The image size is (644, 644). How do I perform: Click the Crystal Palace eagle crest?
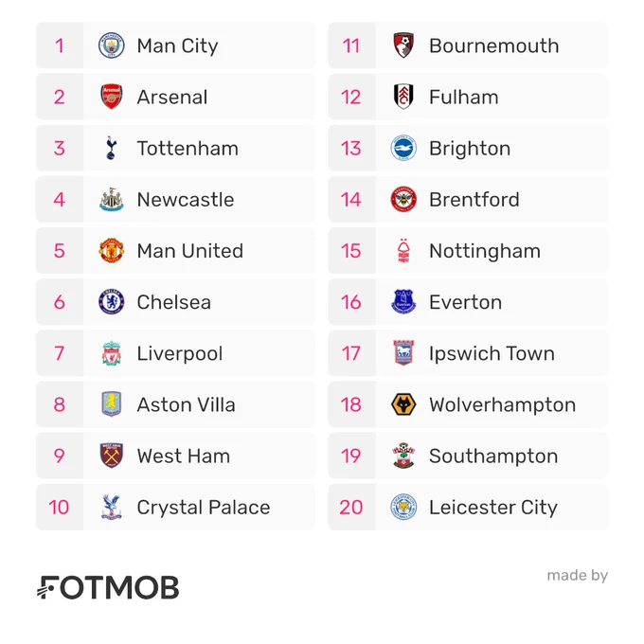click(112, 508)
